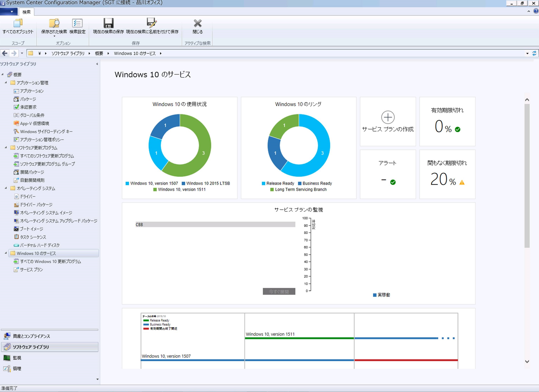The image size is (539, 392).
Task: Open the blue application menu button
Action: 9,11
